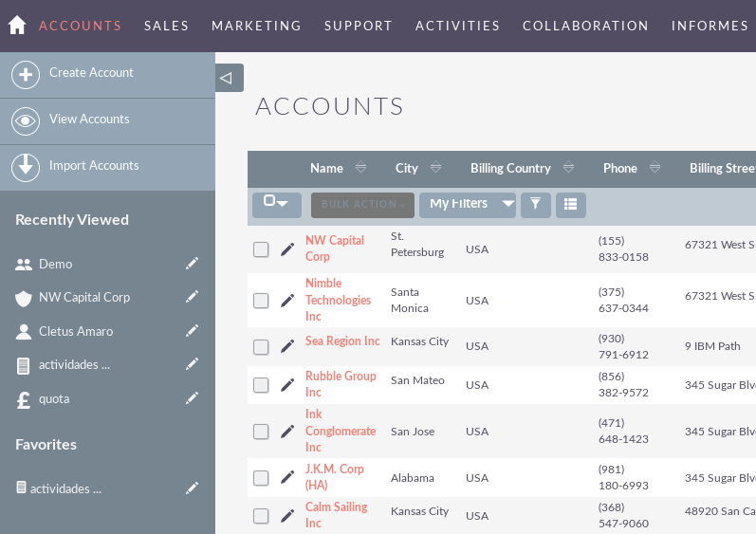Edit the Nimble Technologies Inc row pencil

coord(287,301)
